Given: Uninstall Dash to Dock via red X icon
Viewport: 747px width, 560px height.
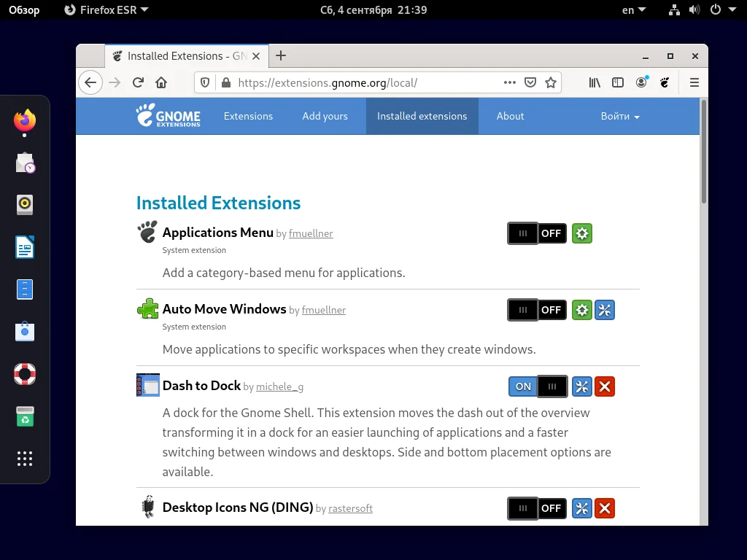Looking at the screenshot, I should click(x=605, y=386).
